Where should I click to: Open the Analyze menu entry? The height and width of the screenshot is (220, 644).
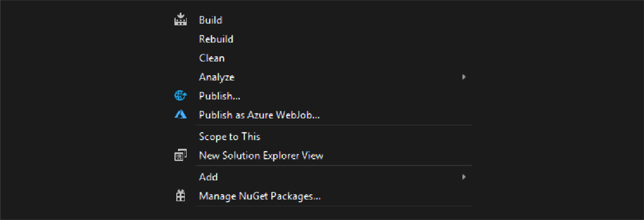(x=216, y=77)
